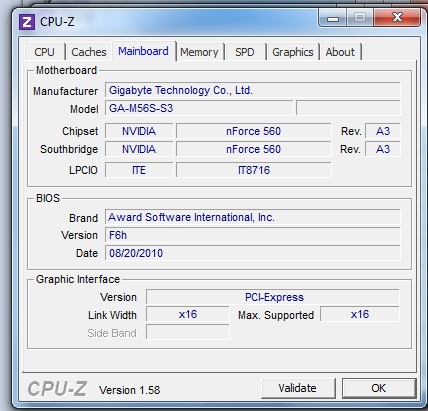Click the Southbridge NVIDIA vendor field
The width and height of the screenshot is (428, 411).
pyautogui.click(x=139, y=149)
